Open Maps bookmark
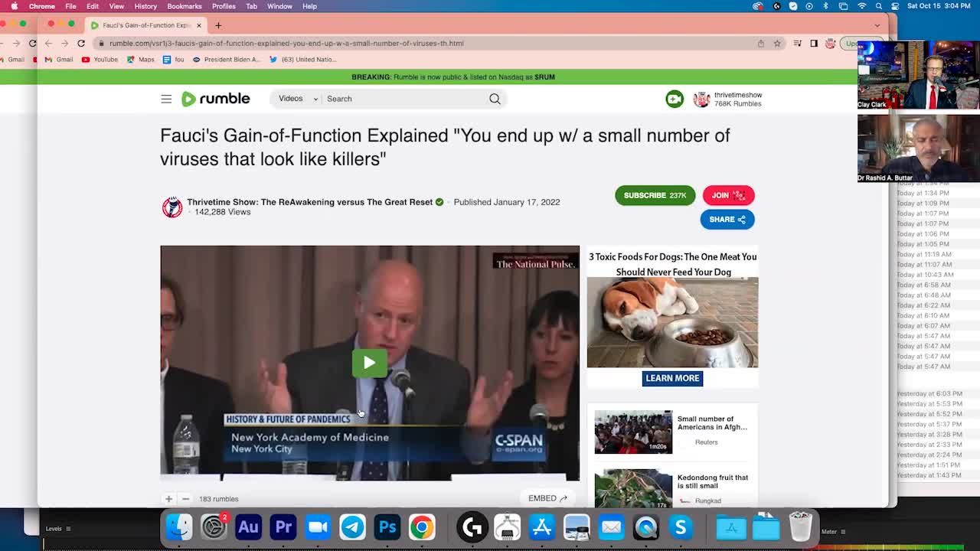 (140, 60)
